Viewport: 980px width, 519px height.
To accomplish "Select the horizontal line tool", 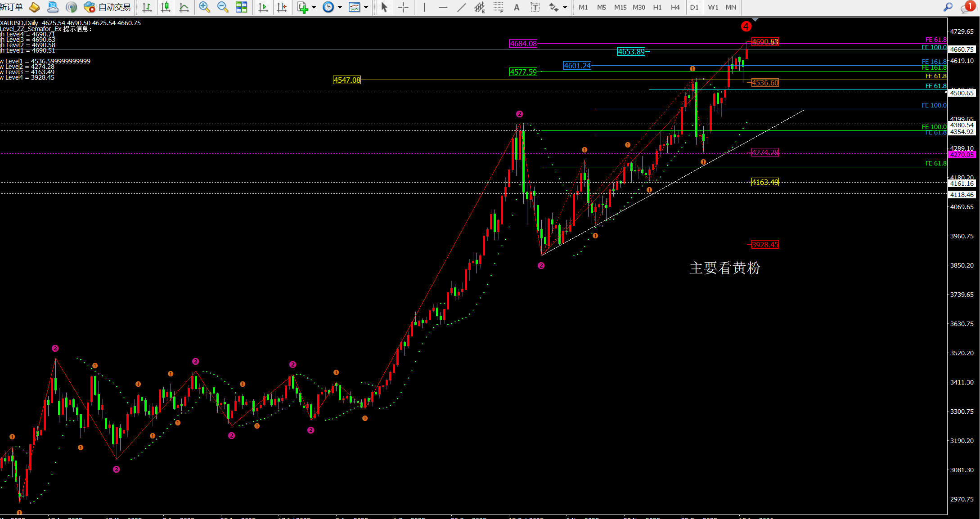I will [443, 7].
